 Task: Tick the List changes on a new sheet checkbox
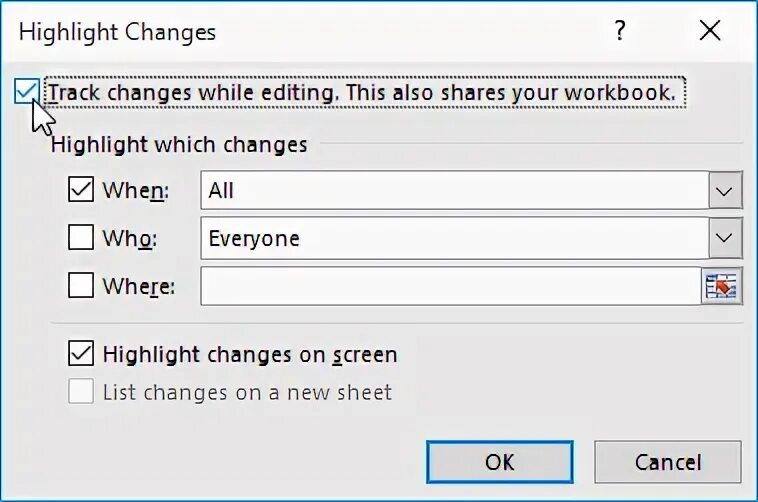[81, 391]
